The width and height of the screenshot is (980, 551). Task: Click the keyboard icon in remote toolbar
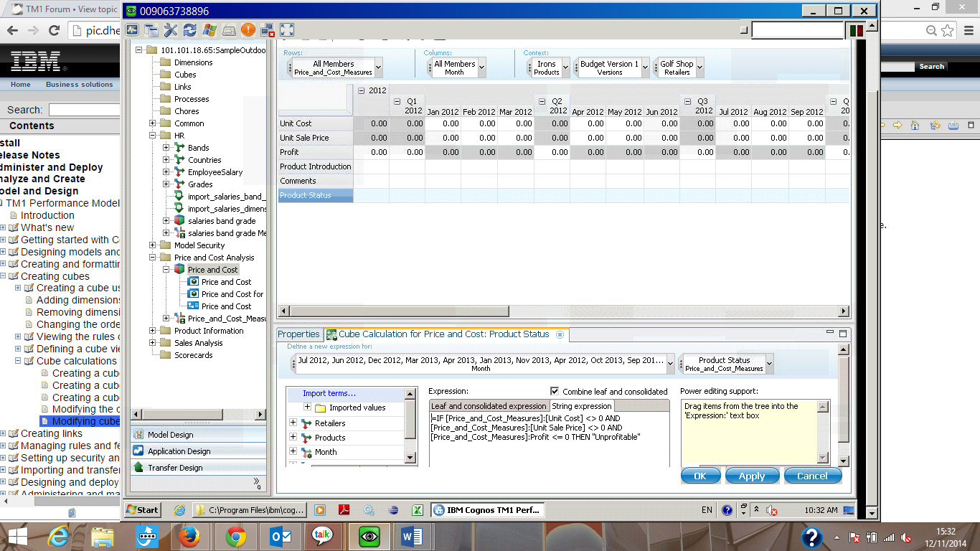(229, 30)
